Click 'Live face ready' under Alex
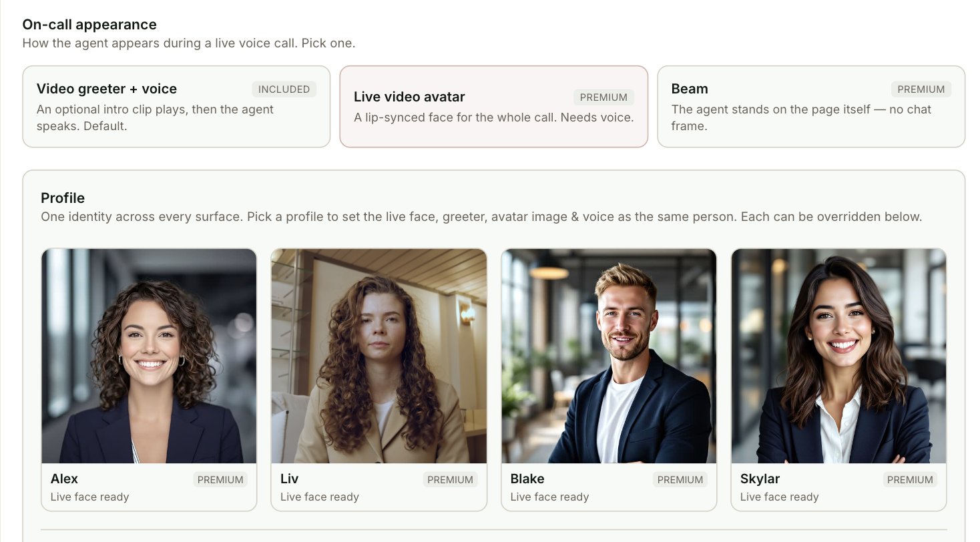 click(x=89, y=497)
